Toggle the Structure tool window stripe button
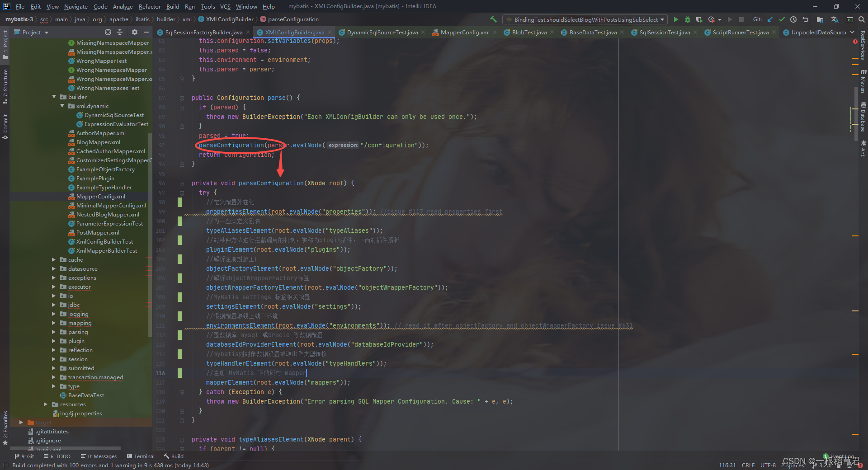The height and width of the screenshot is (470, 868). pyautogui.click(x=5, y=87)
